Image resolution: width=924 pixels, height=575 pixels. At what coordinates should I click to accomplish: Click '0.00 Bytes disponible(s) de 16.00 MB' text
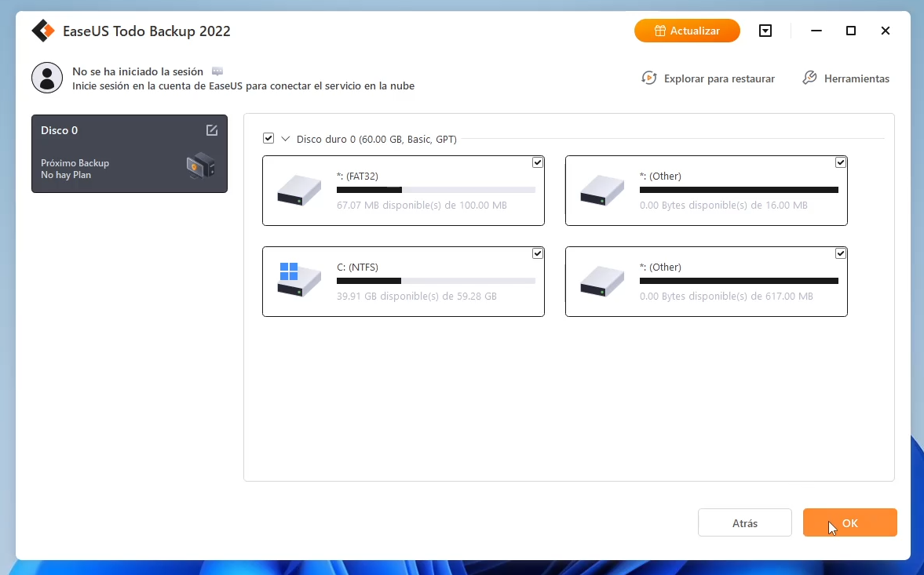tap(724, 206)
